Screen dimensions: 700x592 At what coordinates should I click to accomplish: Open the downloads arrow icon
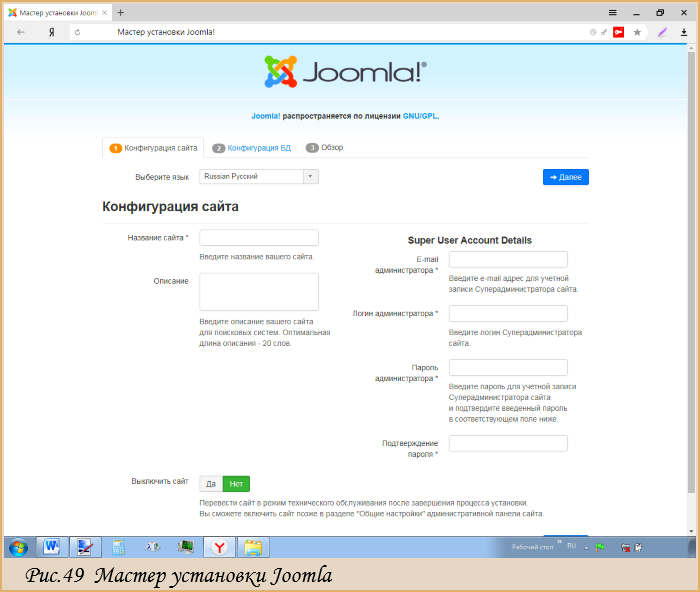click(683, 32)
